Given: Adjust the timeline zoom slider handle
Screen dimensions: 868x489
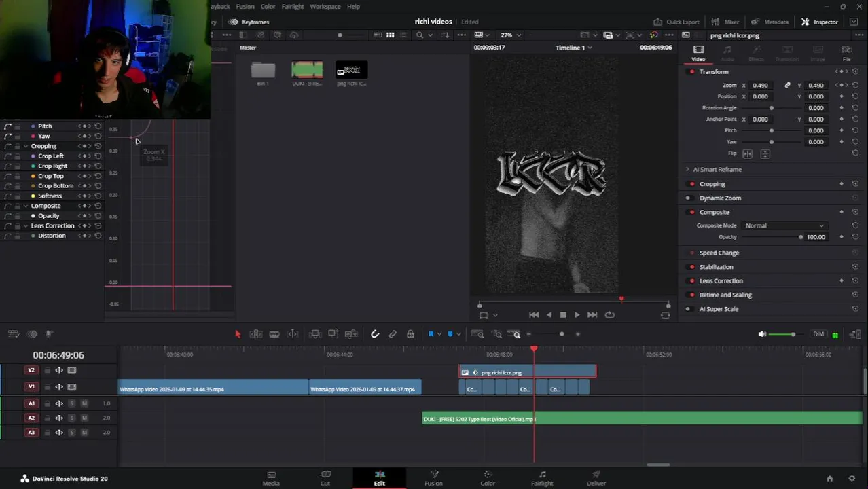Looking at the screenshot, I should tap(562, 334).
